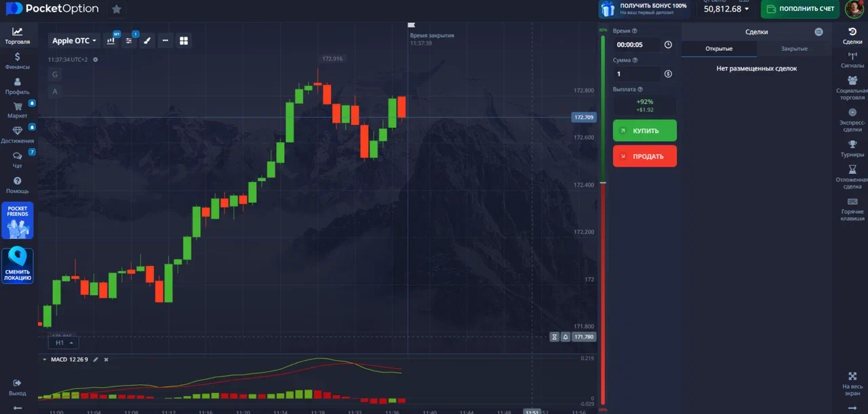This screenshot has width=868, height=414.
Task: Click the time field 00:00:05
Action: coord(636,45)
